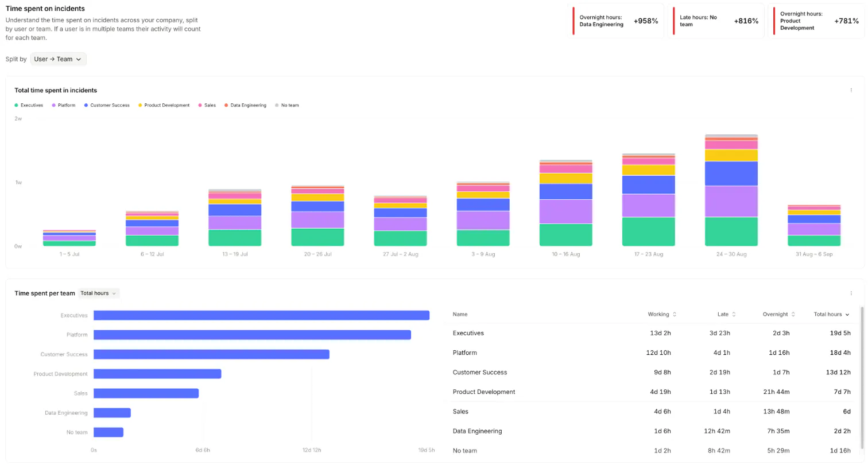Open Overnight hours Data Engineering +958% card
The width and height of the screenshot is (868, 464).
[x=617, y=21]
